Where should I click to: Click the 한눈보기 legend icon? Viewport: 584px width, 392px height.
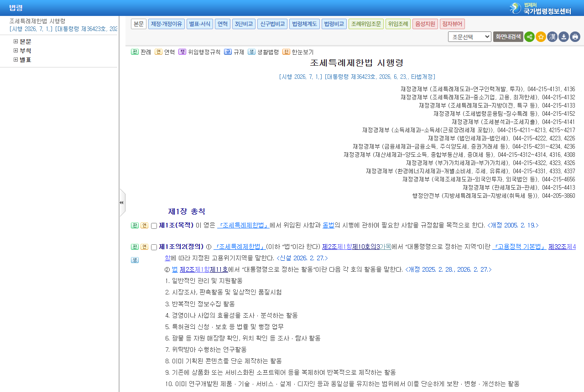click(286, 52)
